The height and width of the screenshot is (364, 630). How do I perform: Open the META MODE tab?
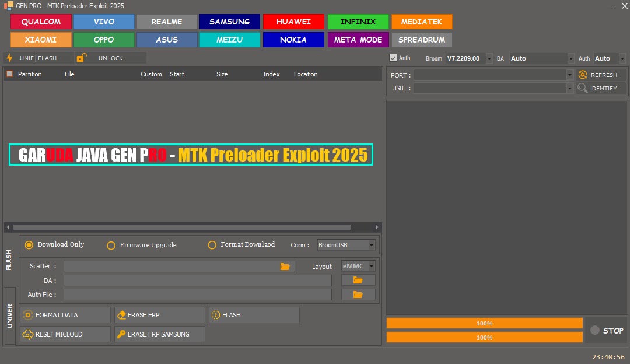coord(358,40)
